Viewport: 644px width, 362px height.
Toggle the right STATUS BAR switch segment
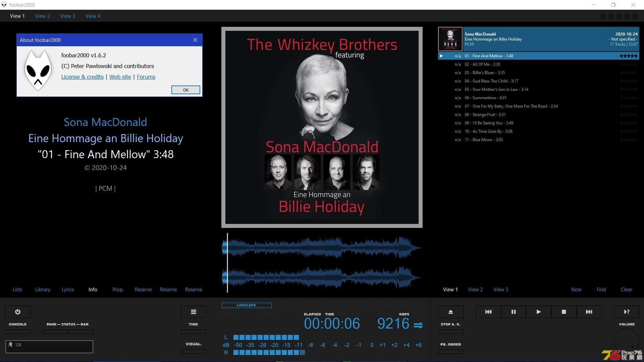[x=81, y=331]
